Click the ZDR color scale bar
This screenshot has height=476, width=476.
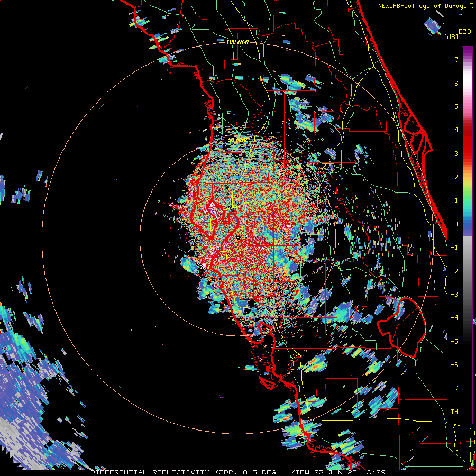coord(467,235)
